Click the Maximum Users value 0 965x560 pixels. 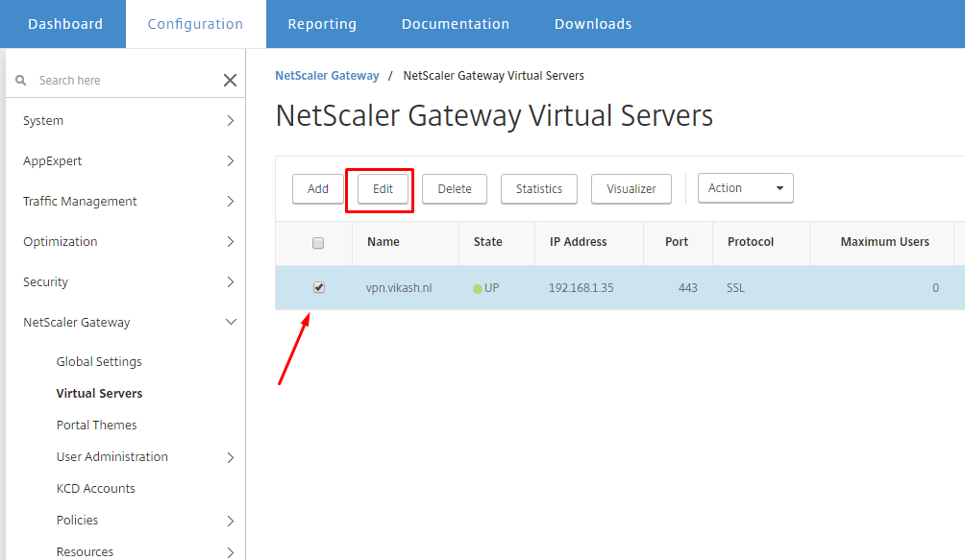point(935,287)
